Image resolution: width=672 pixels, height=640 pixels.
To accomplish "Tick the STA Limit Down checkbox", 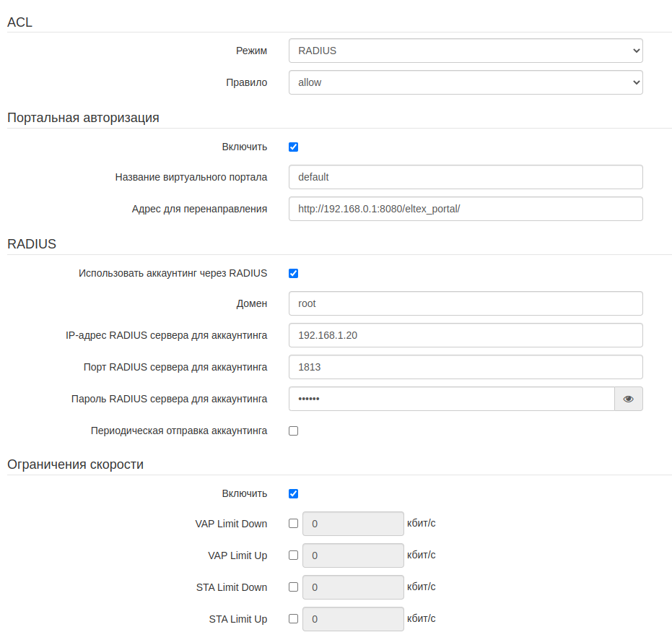I will point(293,587).
